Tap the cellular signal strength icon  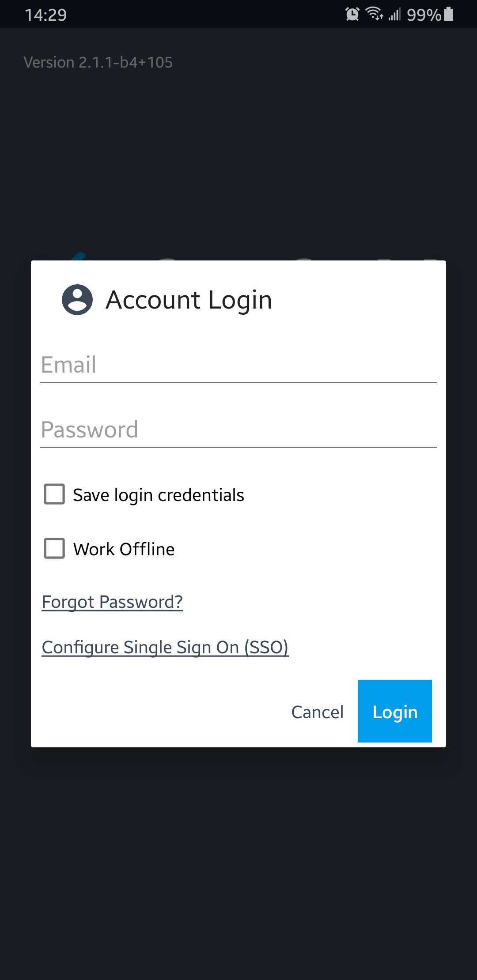394,15
